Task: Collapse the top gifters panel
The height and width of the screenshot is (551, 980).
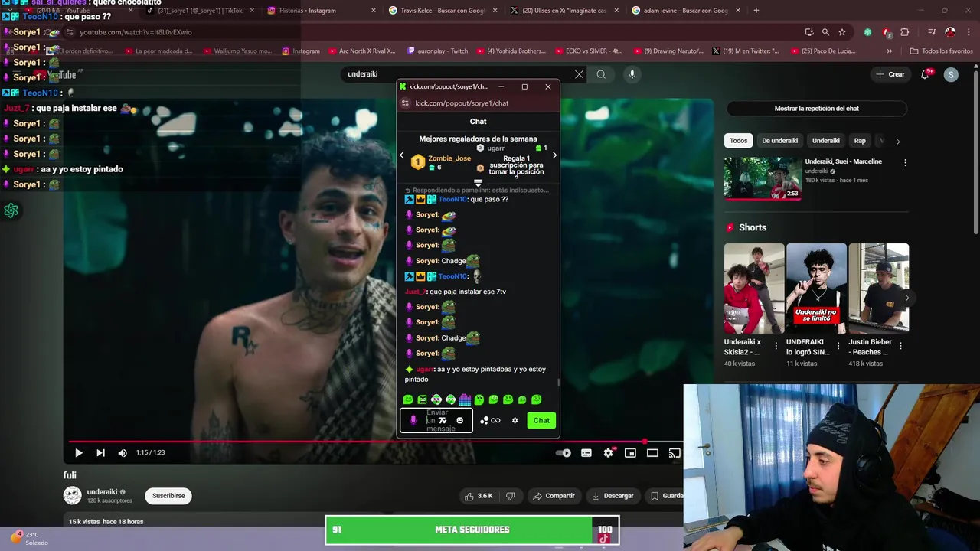Action: pyautogui.click(x=478, y=183)
